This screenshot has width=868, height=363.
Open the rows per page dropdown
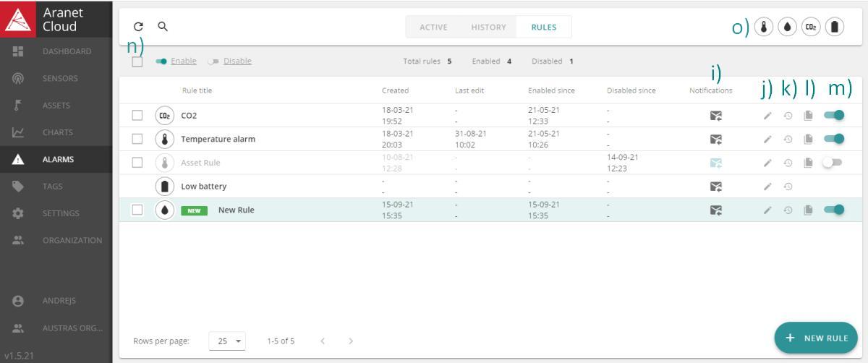(x=228, y=341)
